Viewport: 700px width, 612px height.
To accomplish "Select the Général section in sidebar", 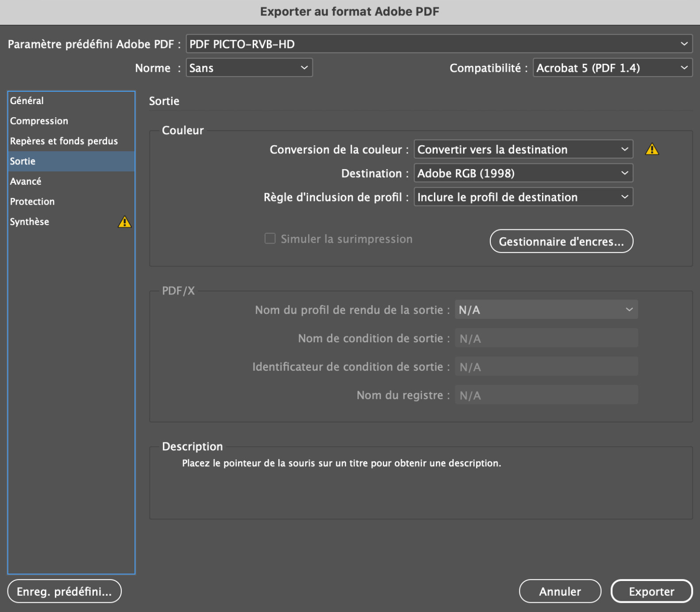I will coord(27,101).
